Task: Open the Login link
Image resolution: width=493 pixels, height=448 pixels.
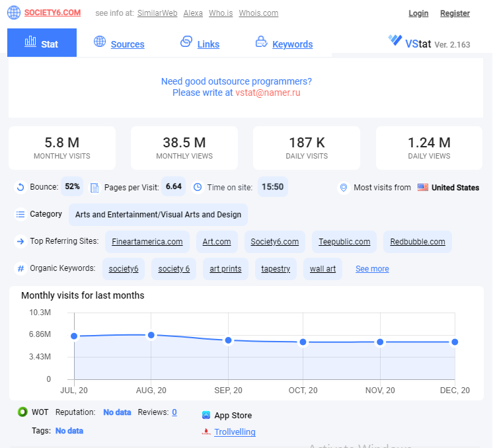Action: [418, 13]
